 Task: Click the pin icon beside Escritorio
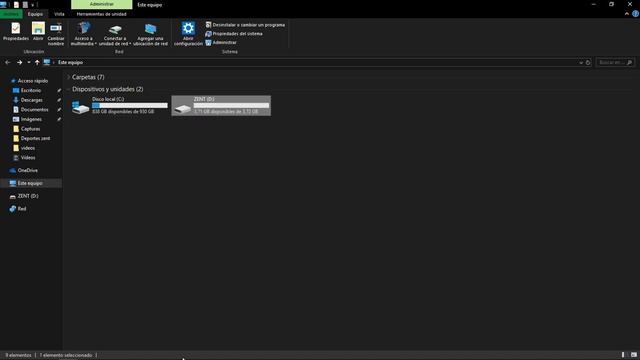pos(59,90)
